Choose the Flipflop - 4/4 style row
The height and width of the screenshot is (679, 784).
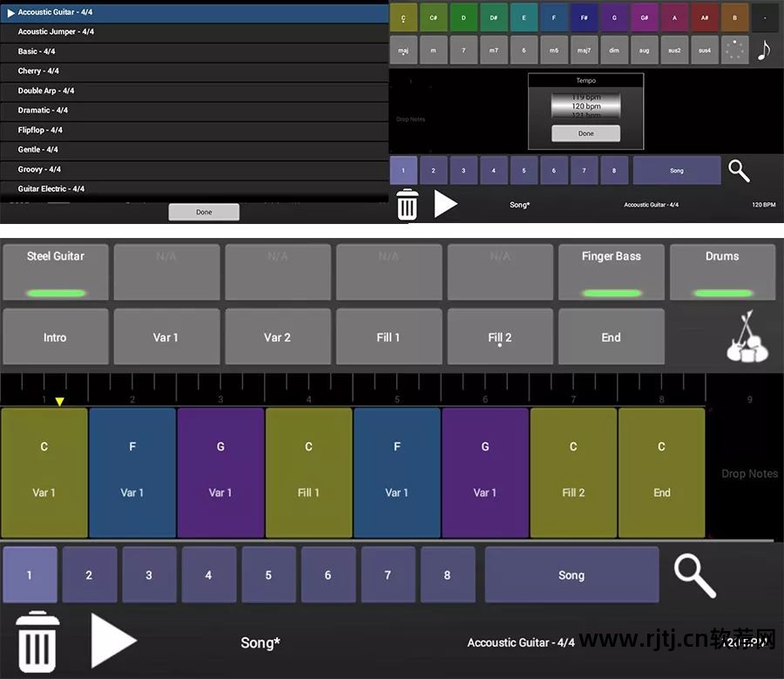tap(194, 131)
